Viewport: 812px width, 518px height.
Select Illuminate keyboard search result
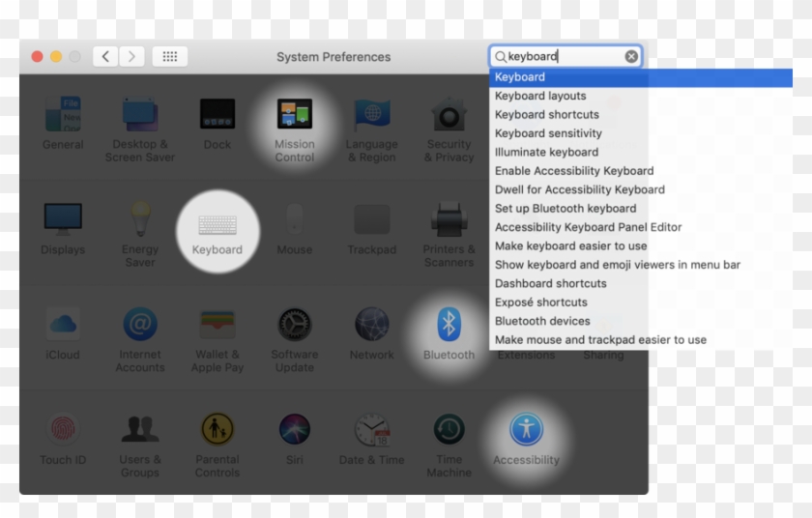coord(641,152)
